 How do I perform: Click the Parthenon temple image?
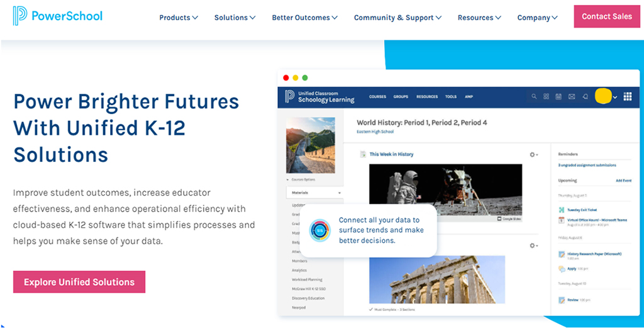click(x=437, y=280)
